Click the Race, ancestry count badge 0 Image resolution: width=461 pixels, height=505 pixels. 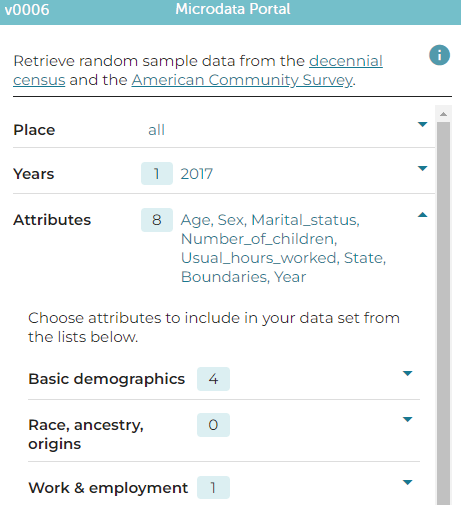[x=213, y=425]
